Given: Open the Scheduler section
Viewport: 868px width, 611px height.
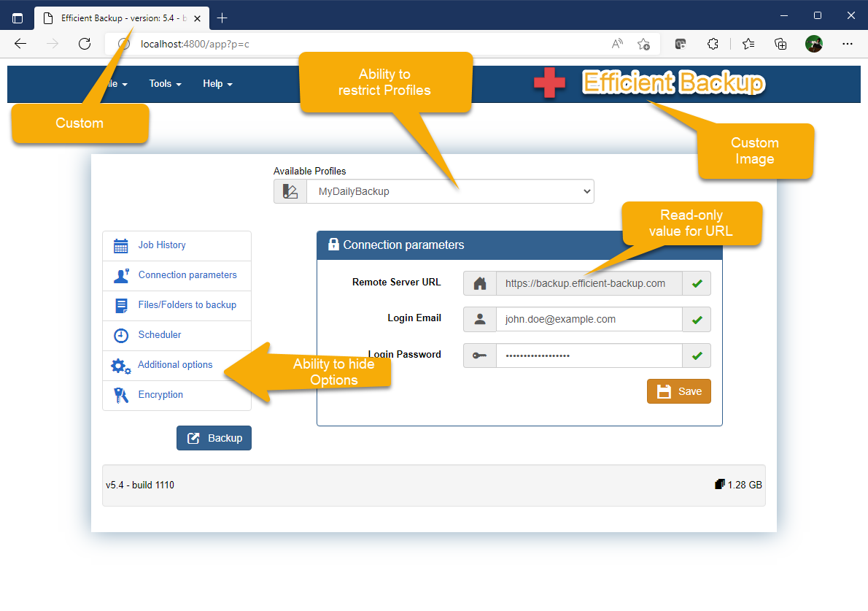Looking at the screenshot, I should click(x=177, y=335).
